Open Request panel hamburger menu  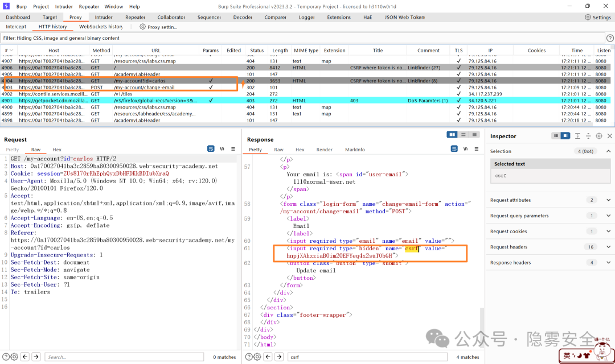(x=233, y=149)
